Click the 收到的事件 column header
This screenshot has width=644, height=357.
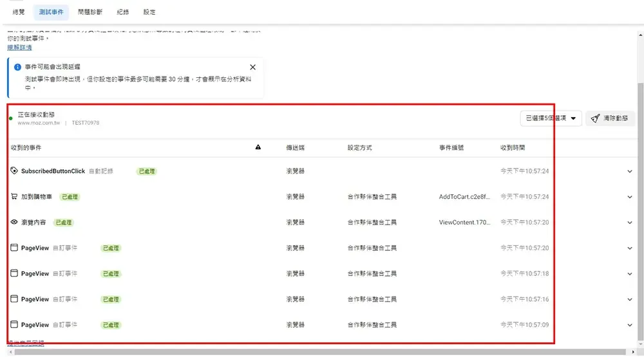click(26, 147)
